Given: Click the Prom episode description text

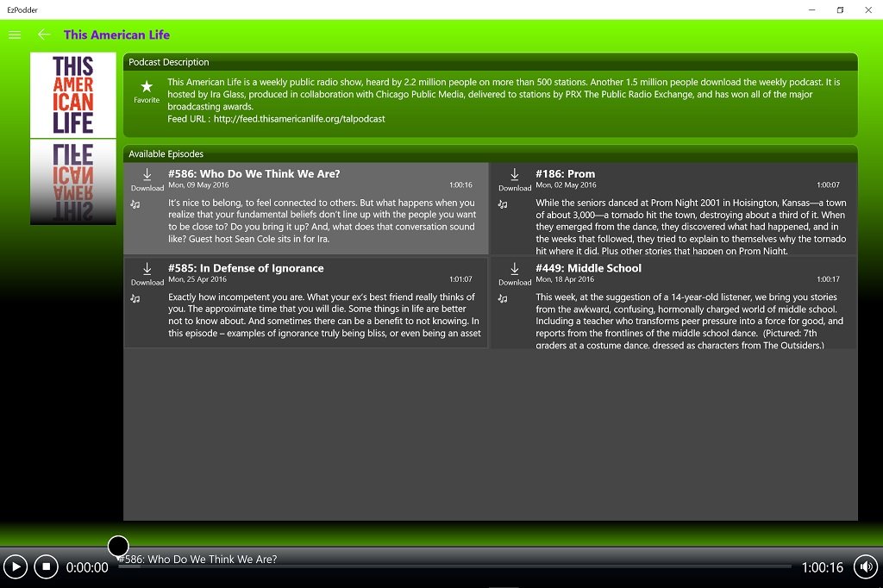Looking at the screenshot, I should pyautogui.click(x=691, y=227).
